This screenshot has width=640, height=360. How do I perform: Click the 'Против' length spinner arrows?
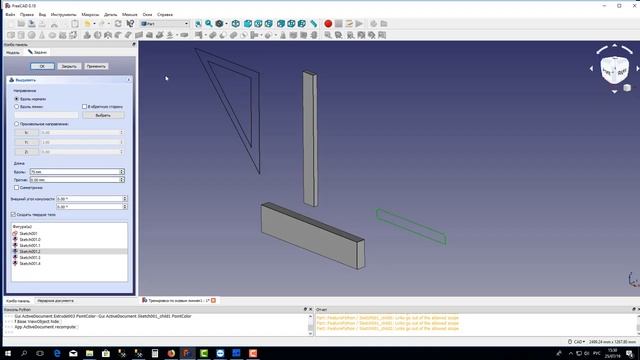tap(122, 180)
